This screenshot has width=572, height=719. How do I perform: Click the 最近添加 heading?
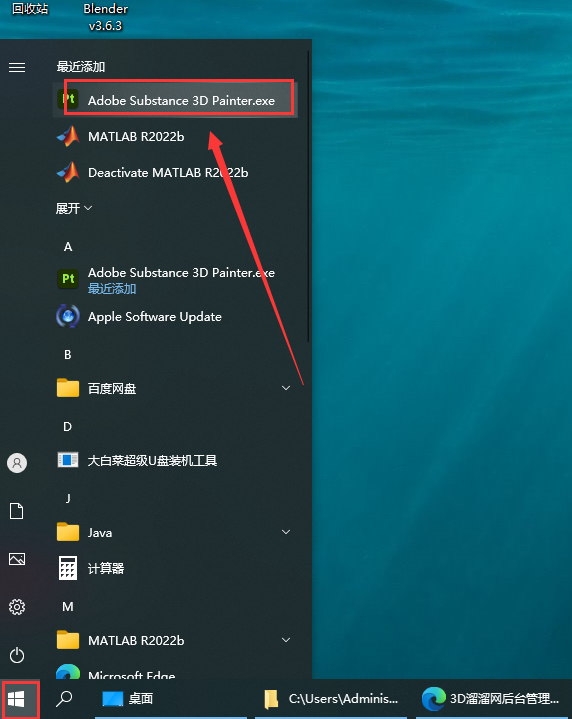pyautogui.click(x=81, y=67)
